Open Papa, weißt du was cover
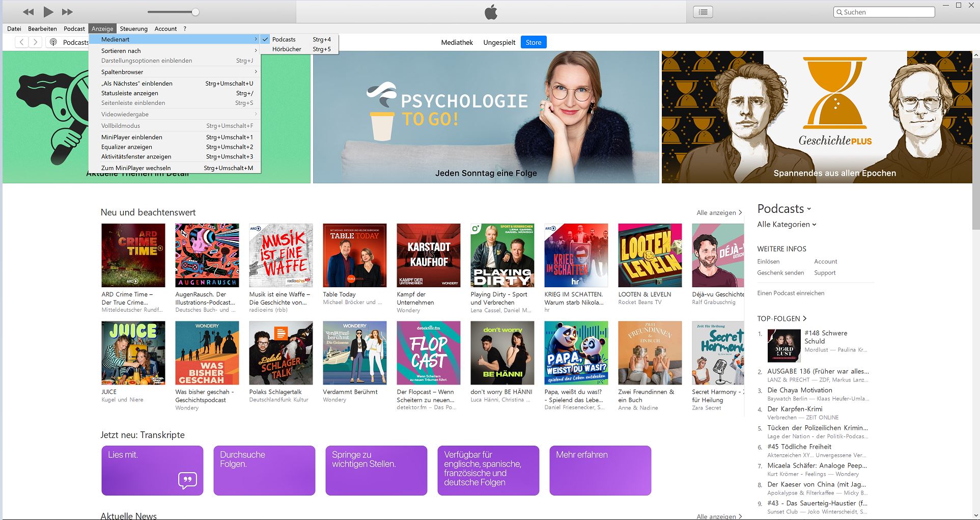980x520 pixels. [576, 353]
